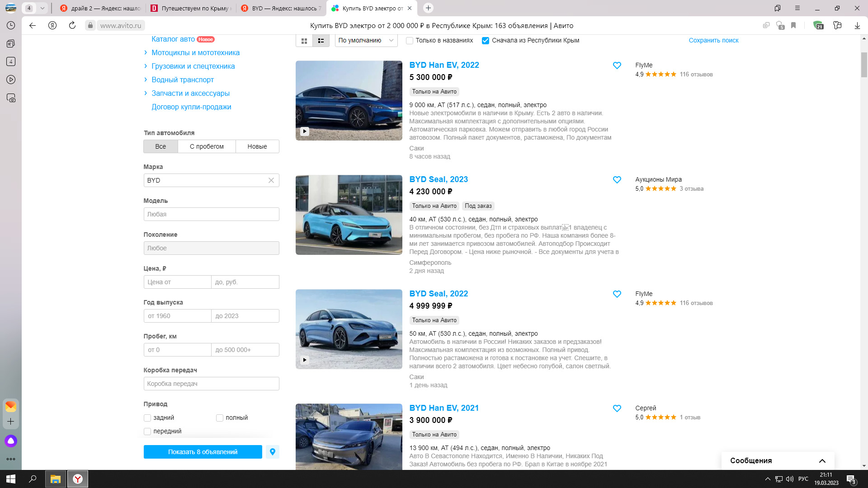Open the BYD Seal 2023 car photo
This screenshot has width=868, height=488.
point(349,215)
